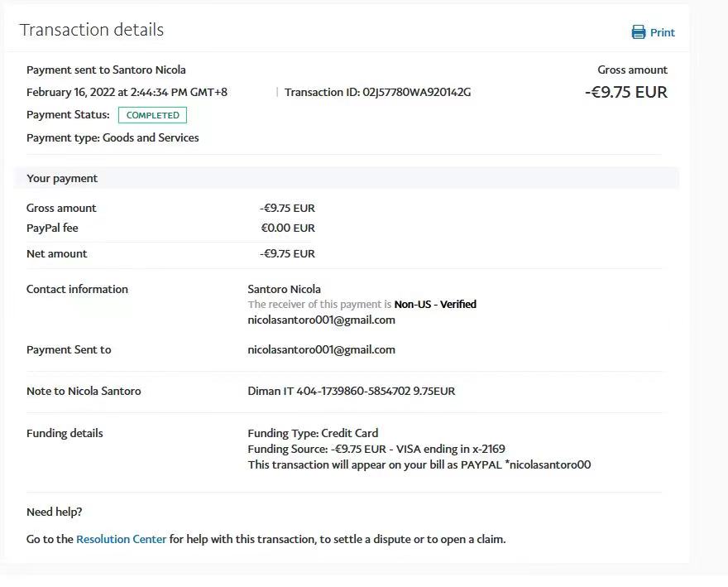Image resolution: width=728 pixels, height=587 pixels.
Task: Click the Net amount -€9.75 EUR value
Action: point(287,253)
